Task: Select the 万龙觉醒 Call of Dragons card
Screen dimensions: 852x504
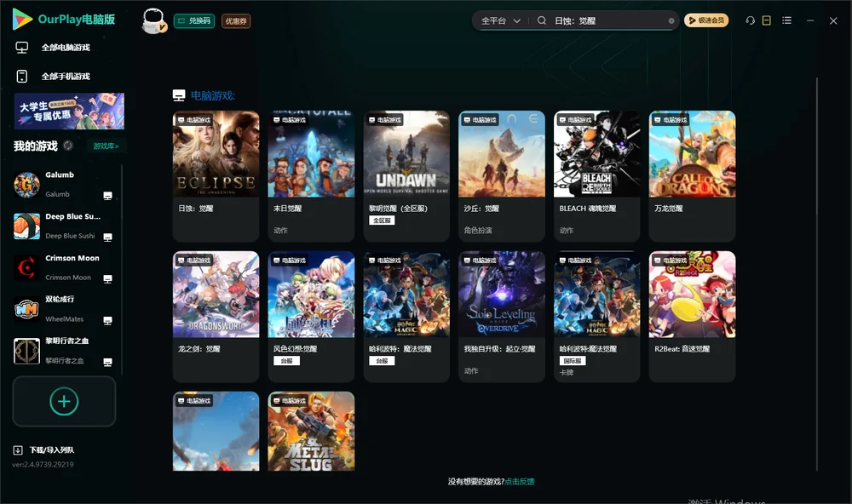Action: (692, 176)
